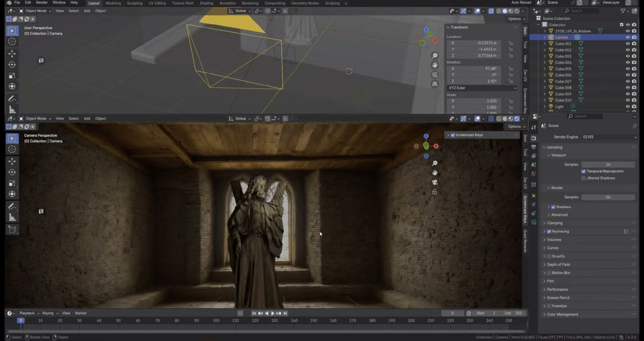Expand Depth of Field panel
The height and width of the screenshot is (341, 644).
click(x=558, y=265)
